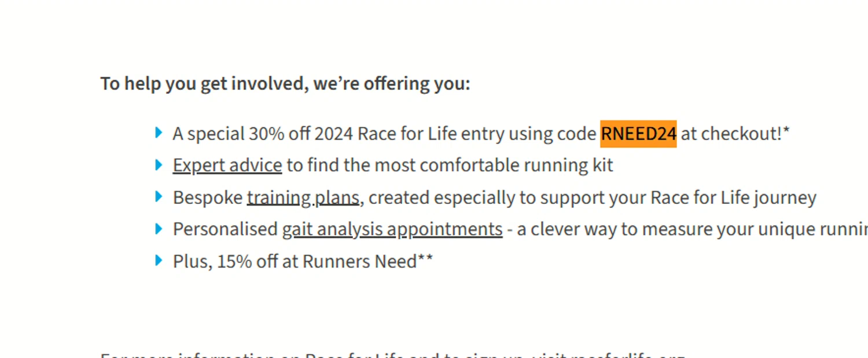
Task: Open the Expert advice link
Action: tap(227, 166)
